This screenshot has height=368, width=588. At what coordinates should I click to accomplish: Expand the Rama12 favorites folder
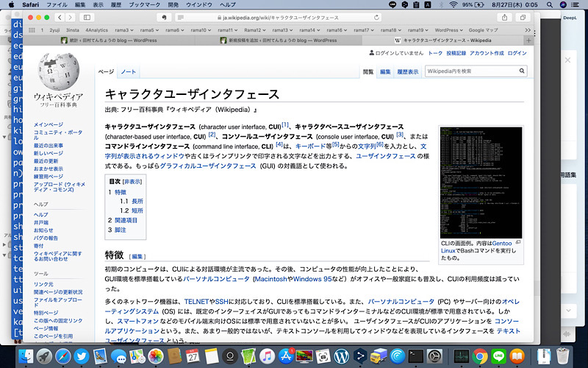254,30
